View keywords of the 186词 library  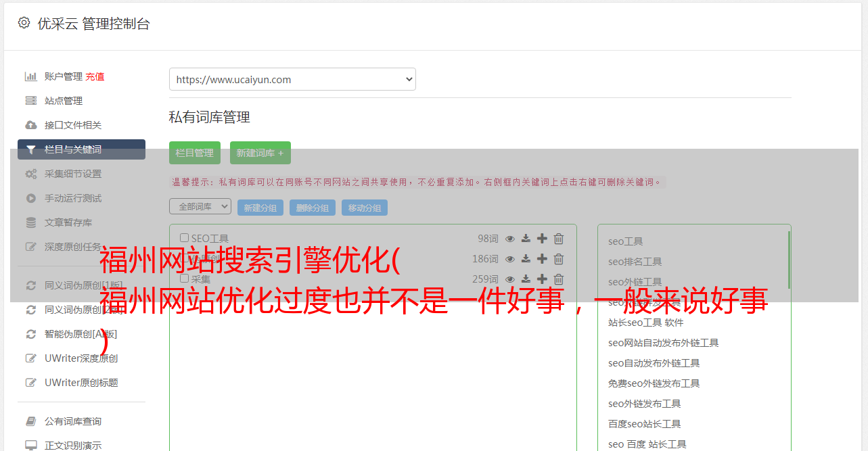[510, 259]
